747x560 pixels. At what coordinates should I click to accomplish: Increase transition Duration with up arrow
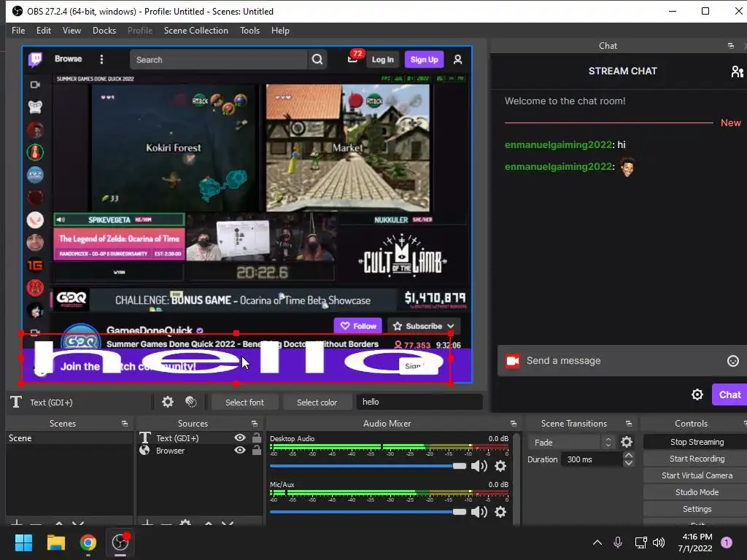pyautogui.click(x=628, y=456)
